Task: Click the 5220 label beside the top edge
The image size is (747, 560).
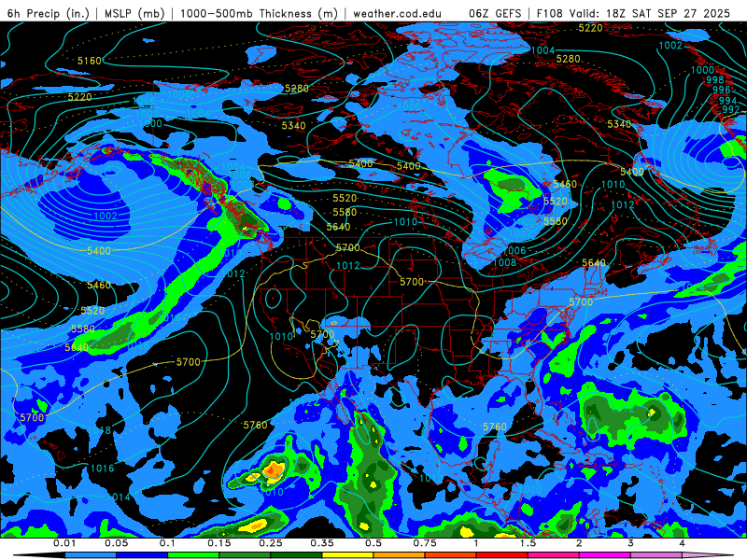Action: [591, 28]
